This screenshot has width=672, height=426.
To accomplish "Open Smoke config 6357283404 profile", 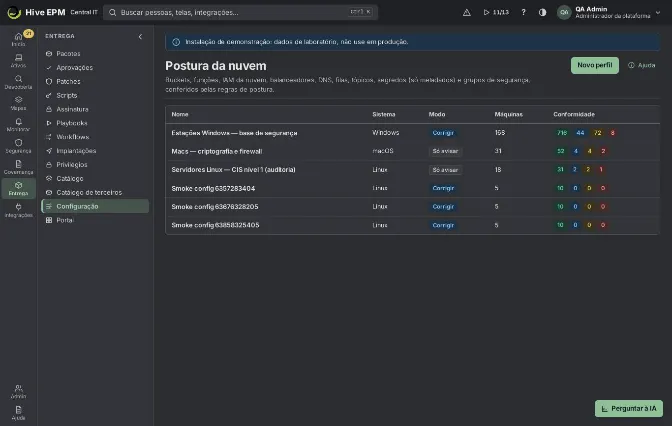I will point(213,188).
